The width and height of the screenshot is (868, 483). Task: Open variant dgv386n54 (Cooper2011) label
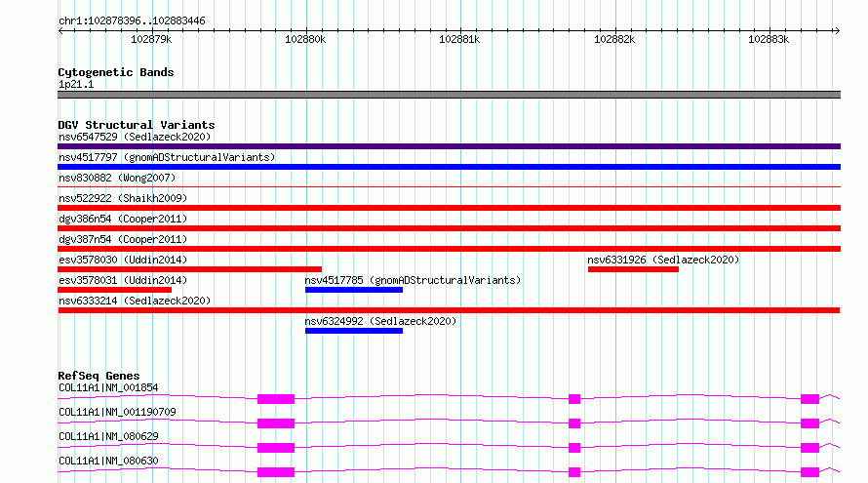pos(123,219)
